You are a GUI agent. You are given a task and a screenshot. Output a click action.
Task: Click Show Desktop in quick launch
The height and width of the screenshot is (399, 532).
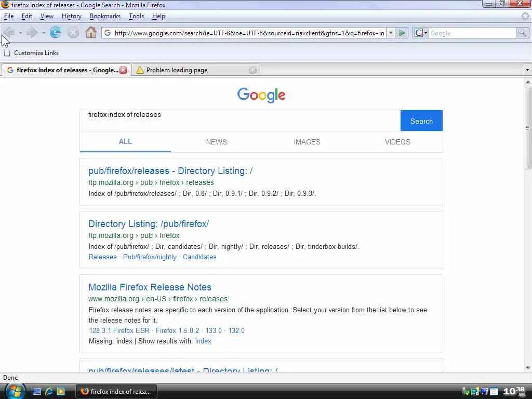37,392
